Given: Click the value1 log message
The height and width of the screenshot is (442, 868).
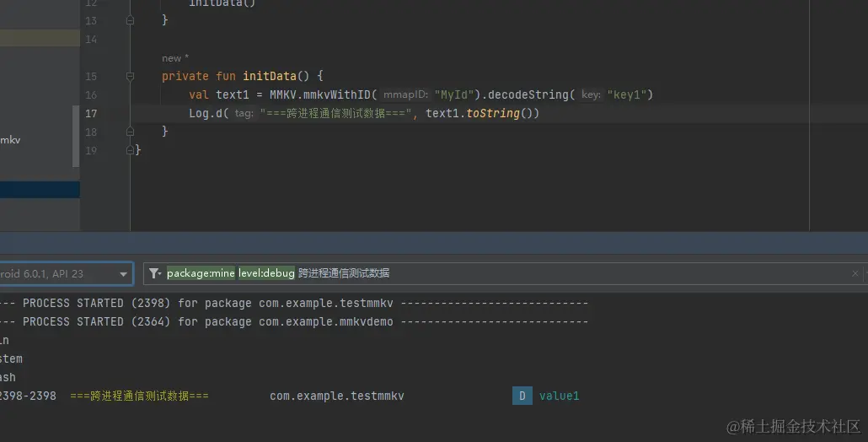Looking at the screenshot, I should tap(559, 396).
